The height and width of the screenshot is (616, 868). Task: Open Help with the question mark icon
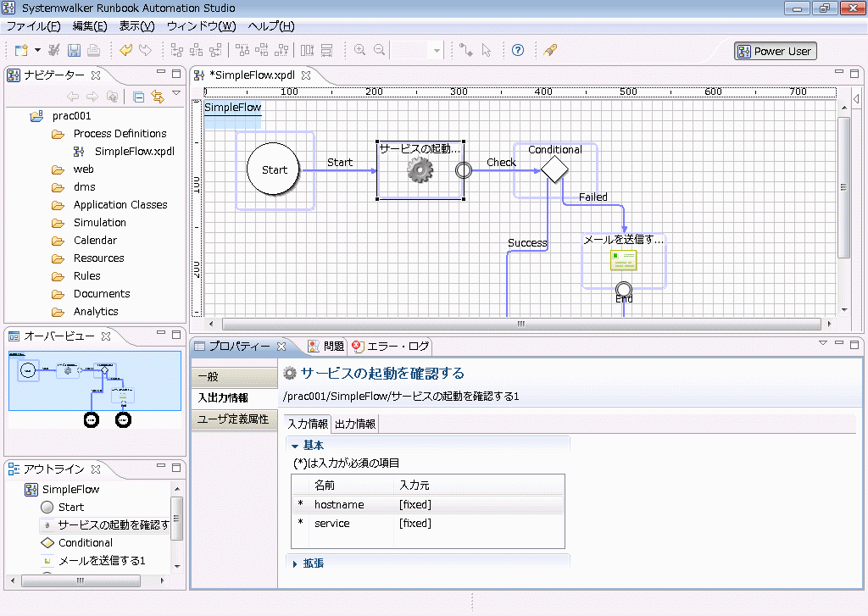[x=518, y=50]
